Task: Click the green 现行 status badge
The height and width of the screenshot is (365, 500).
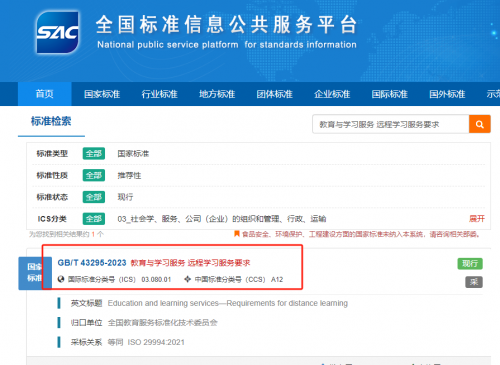Action: (x=470, y=264)
